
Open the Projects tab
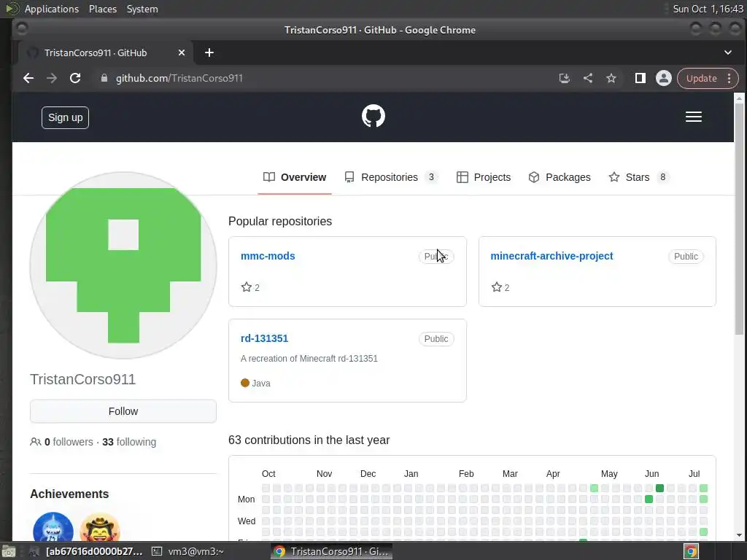click(x=484, y=177)
